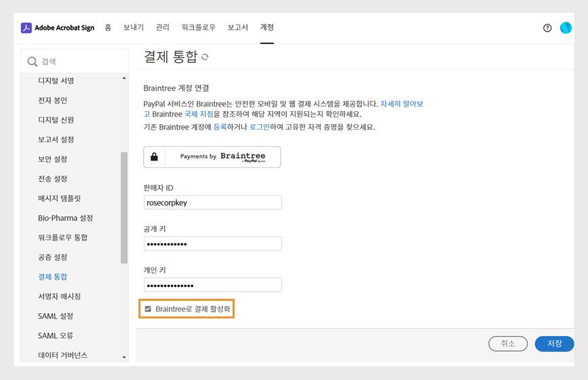Select 결제 통합 in sidebar
This screenshot has height=380, width=588.
[x=53, y=277]
